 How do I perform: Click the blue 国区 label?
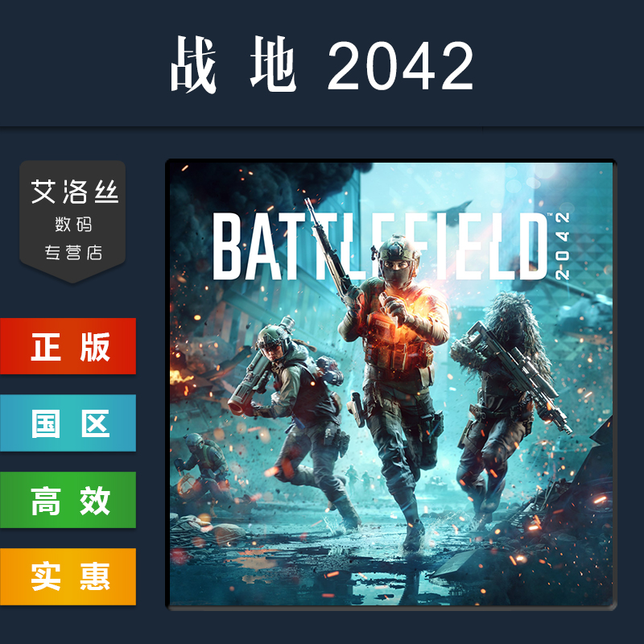[68, 423]
